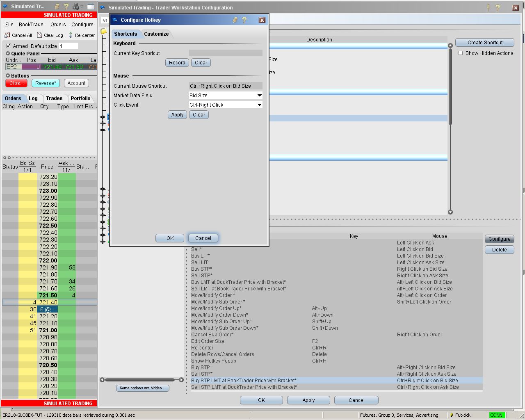Click the Cancel All toolbar icon

click(x=7, y=35)
